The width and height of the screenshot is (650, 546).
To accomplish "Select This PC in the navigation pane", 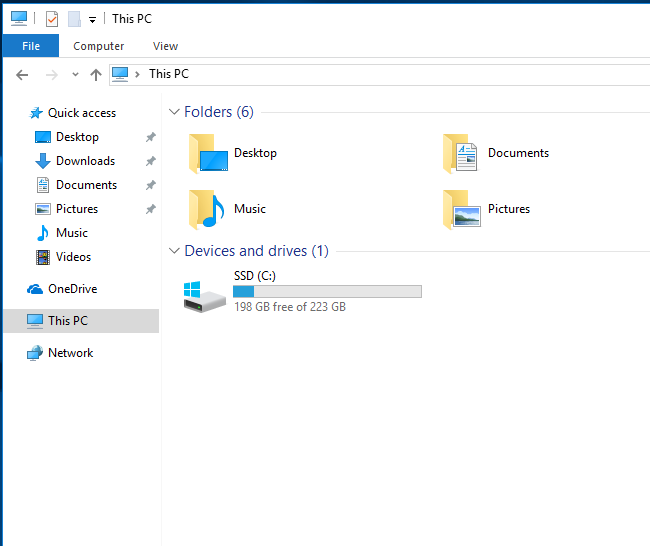I will point(81,321).
